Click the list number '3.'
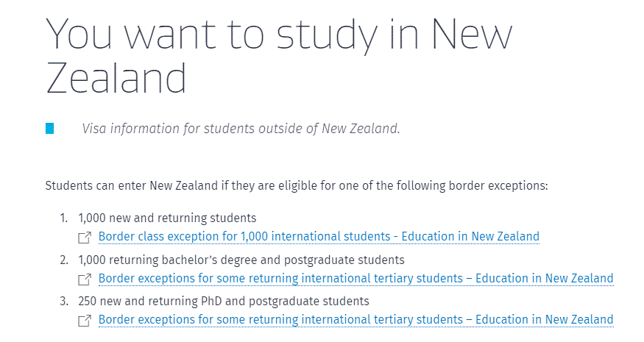This screenshot has height=342, width=644. 63,301
